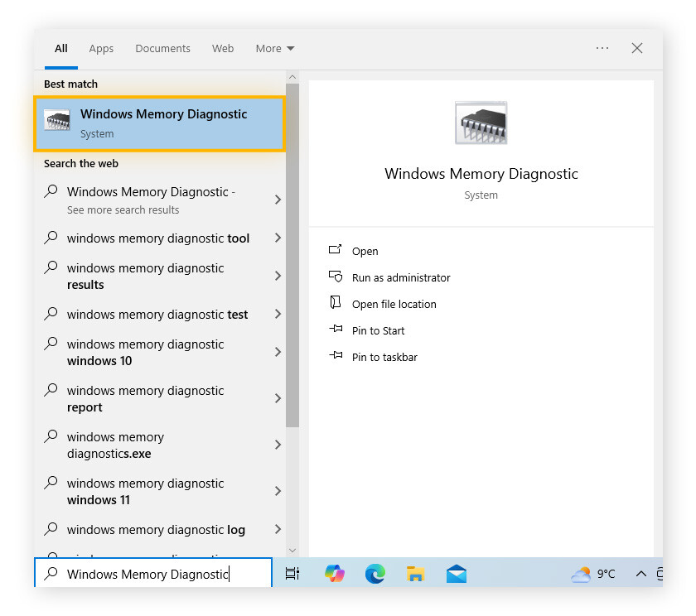This screenshot has width=696, height=616.
Task: Open File Explorer taskbar icon
Action: (415, 573)
